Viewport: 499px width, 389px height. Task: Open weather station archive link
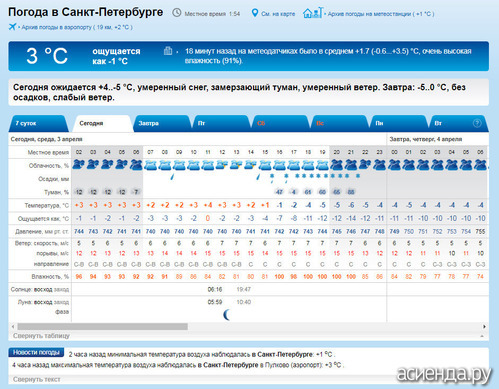(x=381, y=14)
